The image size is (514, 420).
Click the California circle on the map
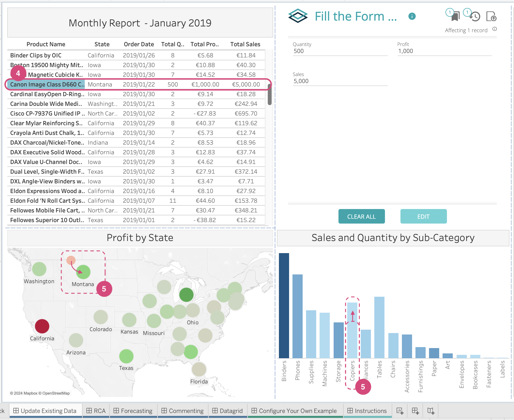(42, 326)
